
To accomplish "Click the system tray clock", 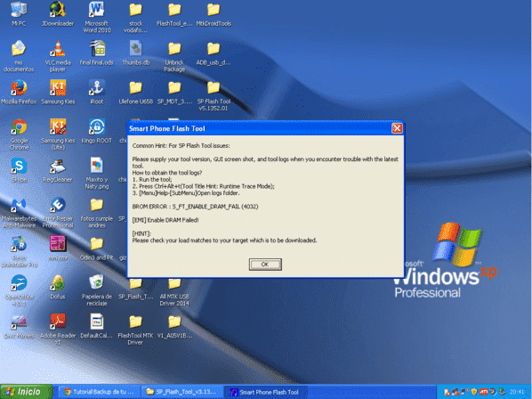I will click(517, 392).
